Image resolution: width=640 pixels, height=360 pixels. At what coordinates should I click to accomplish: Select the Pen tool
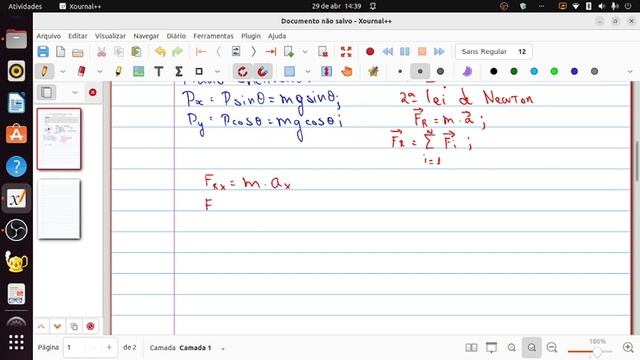(x=44, y=71)
